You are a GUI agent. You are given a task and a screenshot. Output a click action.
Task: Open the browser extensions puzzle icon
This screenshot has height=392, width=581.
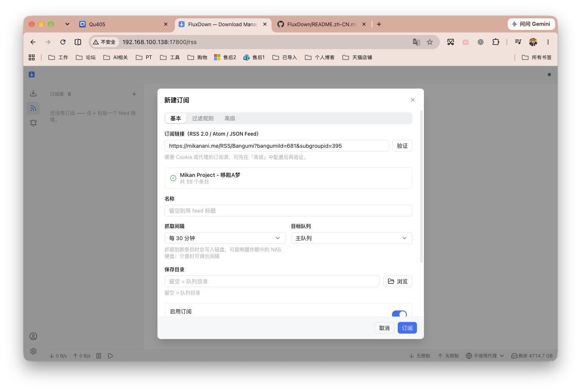(x=496, y=42)
